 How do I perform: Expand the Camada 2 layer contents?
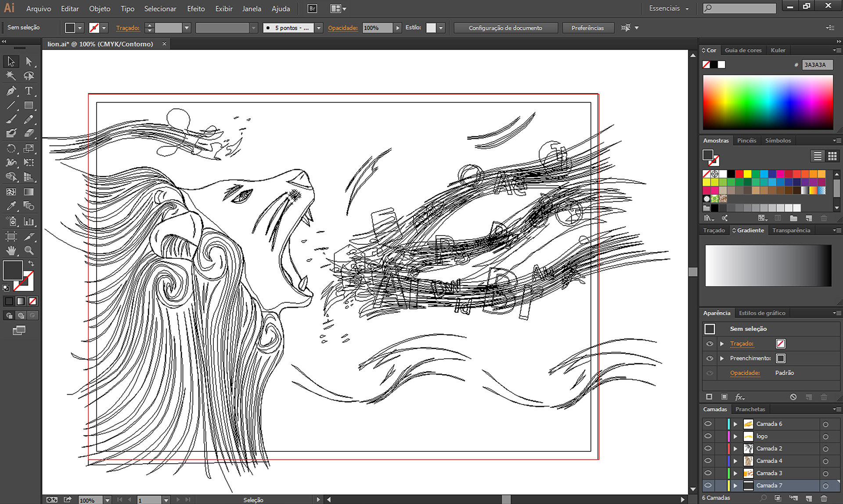pos(735,448)
